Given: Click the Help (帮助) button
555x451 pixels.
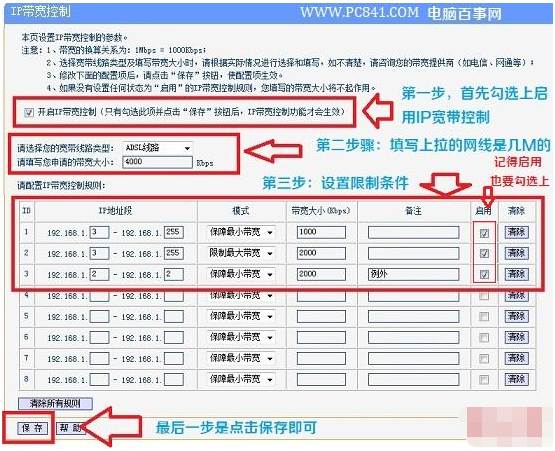Looking at the screenshot, I should [x=70, y=428].
